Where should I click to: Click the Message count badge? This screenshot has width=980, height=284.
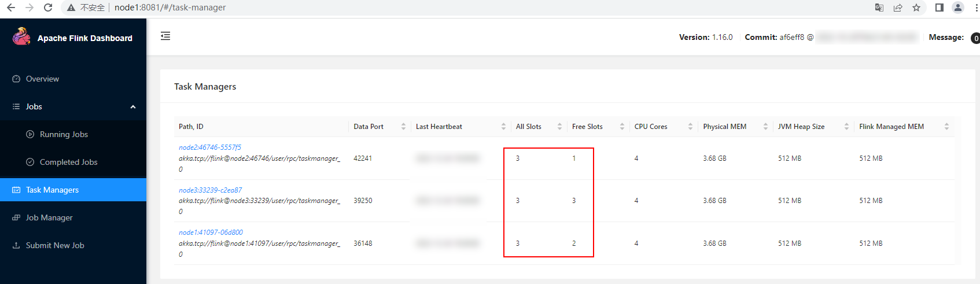975,38
